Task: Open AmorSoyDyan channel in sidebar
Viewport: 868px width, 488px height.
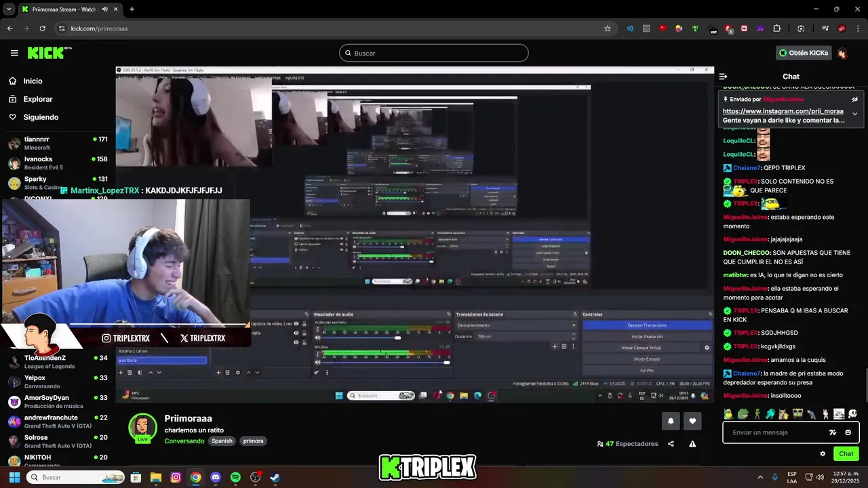Action: pos(58,401)
